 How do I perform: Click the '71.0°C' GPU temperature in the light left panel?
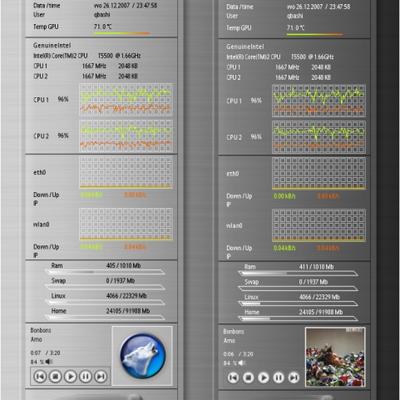click(x=103, y=26)
